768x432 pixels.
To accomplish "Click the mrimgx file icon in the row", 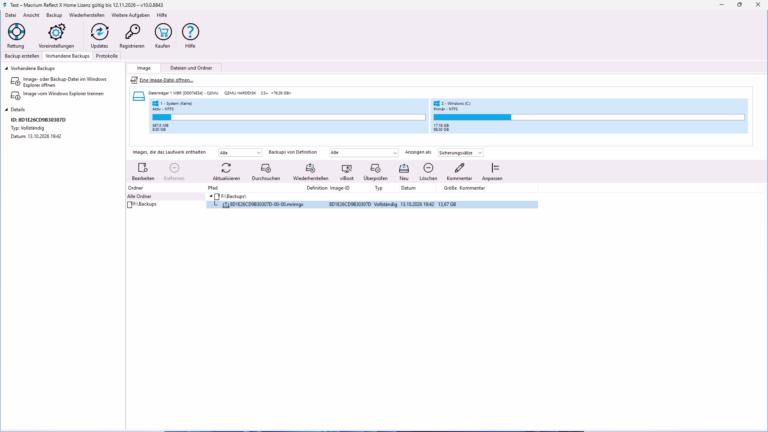I will [226, 205].
